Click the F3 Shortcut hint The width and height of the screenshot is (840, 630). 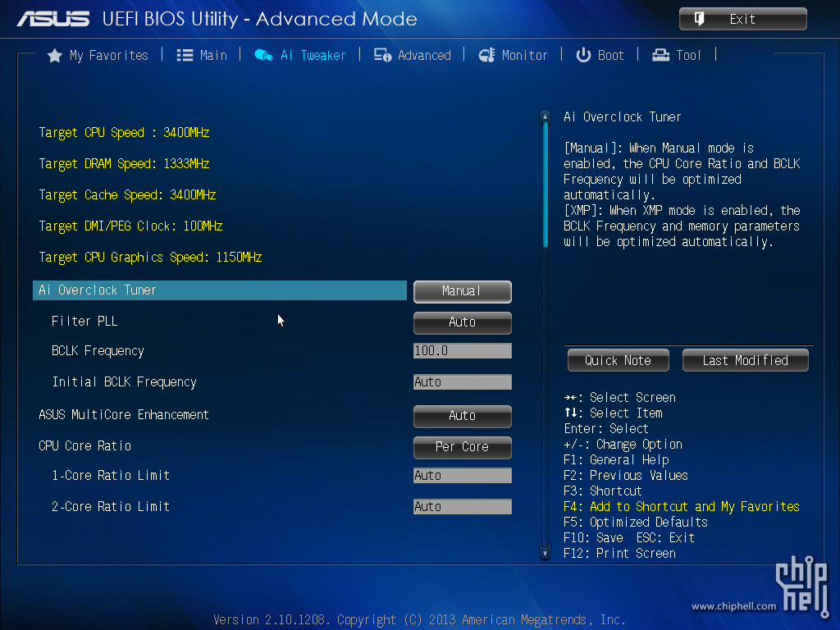[603, 491]
